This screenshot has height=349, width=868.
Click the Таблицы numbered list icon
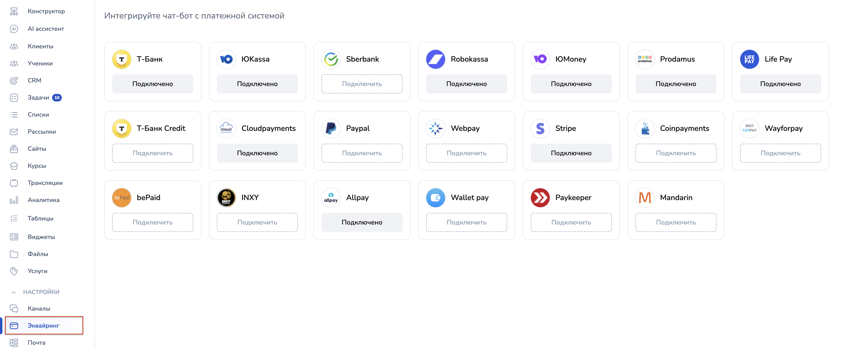click(14, 219)
